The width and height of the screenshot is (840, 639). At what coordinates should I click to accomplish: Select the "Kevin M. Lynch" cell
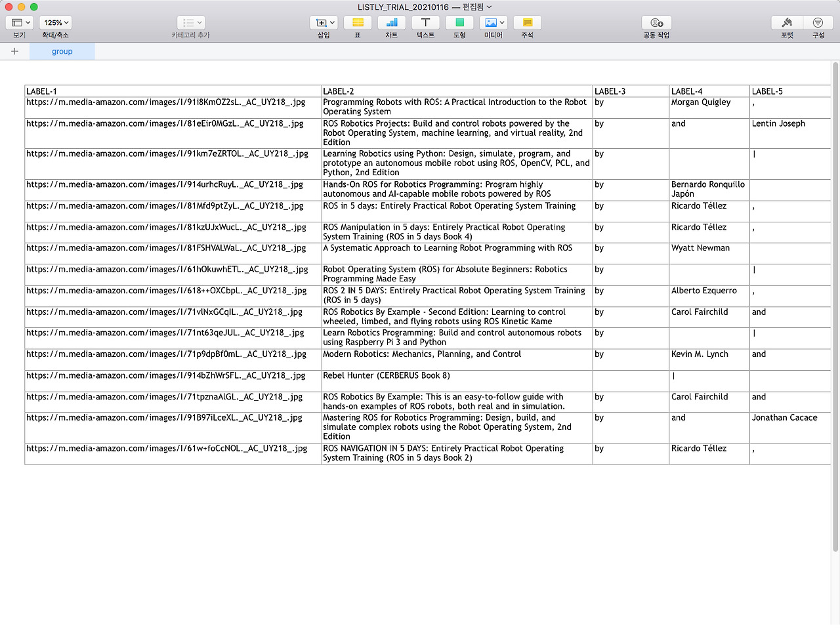[709, 360]
